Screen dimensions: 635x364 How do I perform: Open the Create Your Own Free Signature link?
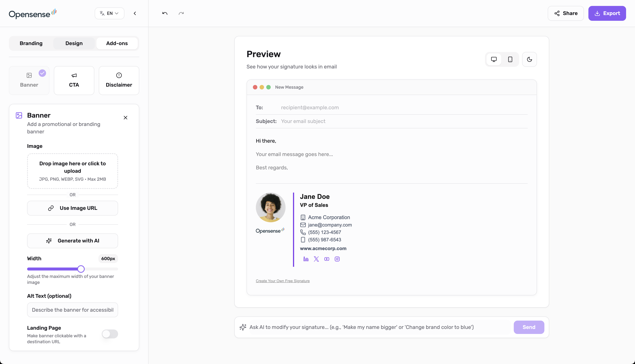[283, 281]
